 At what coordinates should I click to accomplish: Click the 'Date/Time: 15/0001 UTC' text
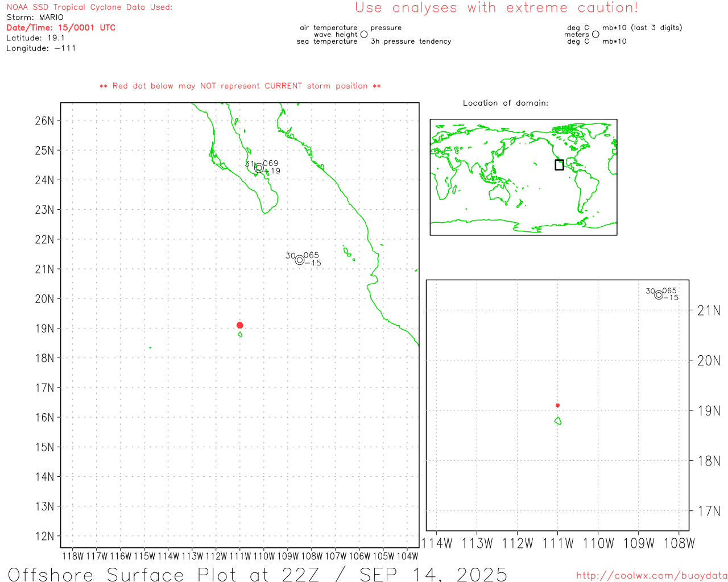[x=61, y=28]
